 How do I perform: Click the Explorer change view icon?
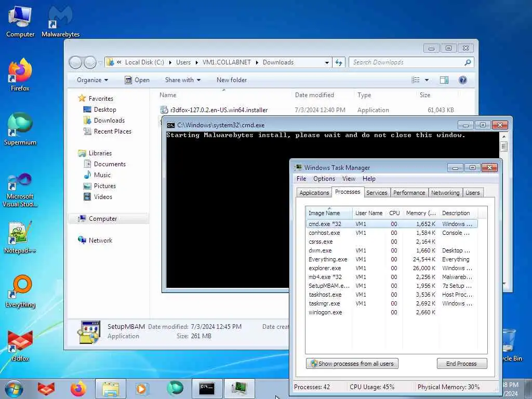click(x=416, y=80)
